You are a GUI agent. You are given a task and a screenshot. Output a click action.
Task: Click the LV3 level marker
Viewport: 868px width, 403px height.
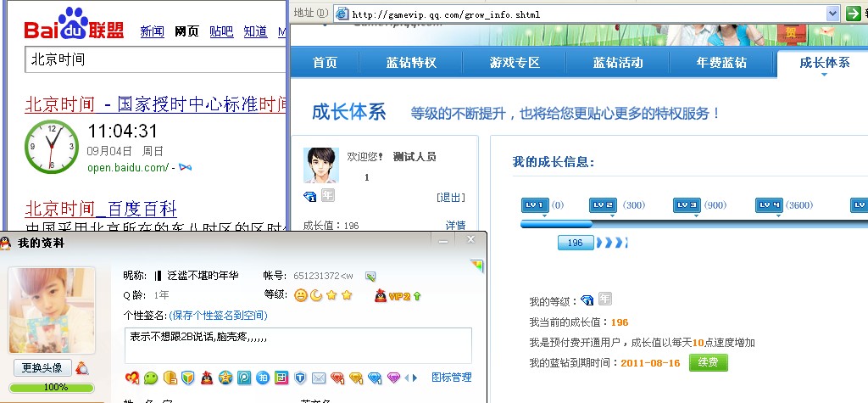pos(687,205)
